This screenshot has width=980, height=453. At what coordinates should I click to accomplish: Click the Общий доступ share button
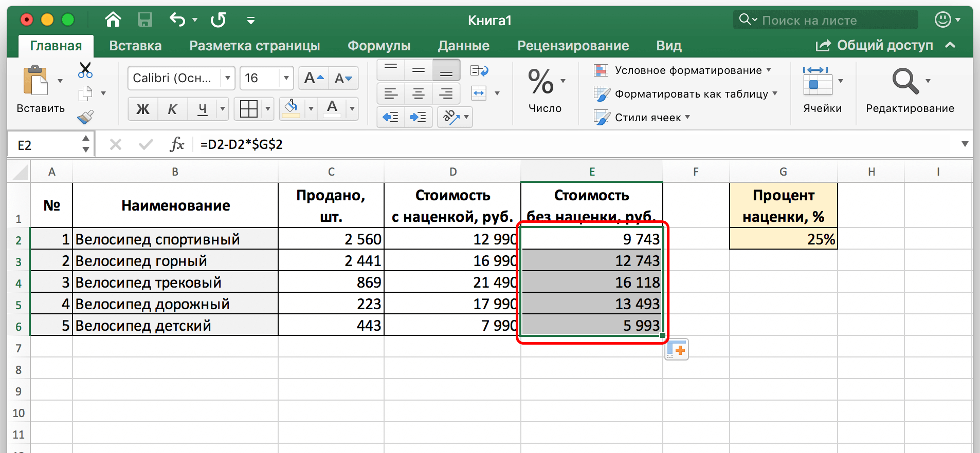(874, 45)
